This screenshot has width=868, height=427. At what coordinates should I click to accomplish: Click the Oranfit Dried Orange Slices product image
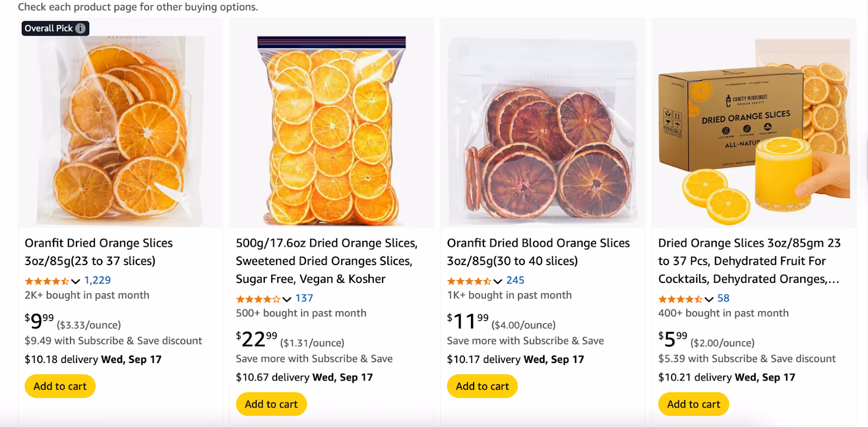coord(120,130)
